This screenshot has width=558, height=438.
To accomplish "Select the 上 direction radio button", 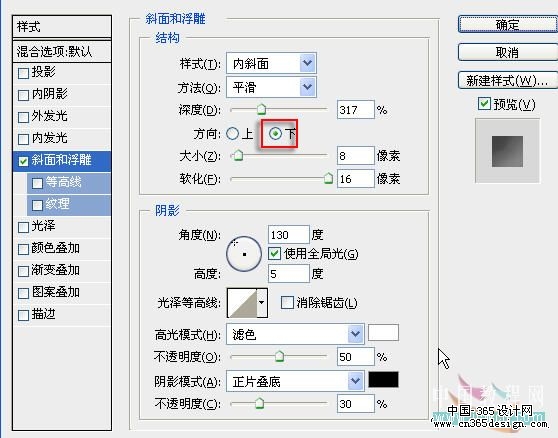I will (x=232, y=134).
